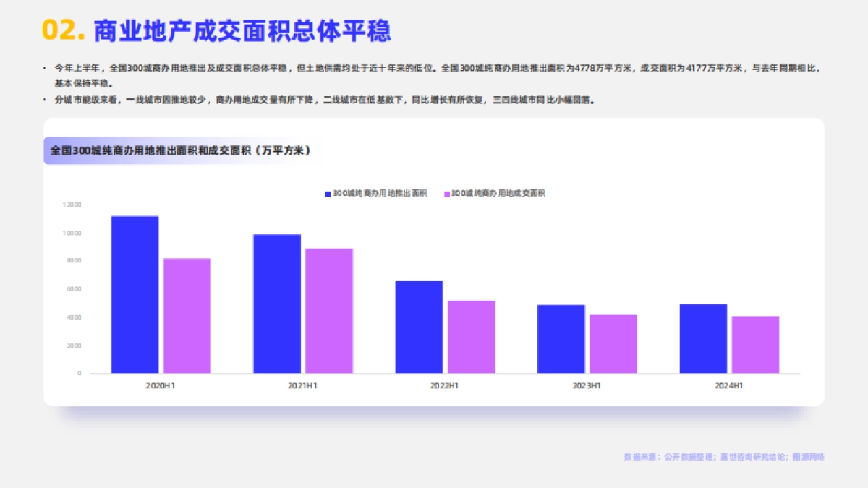Viewport: 868px width, 488px height.
Task: Click the purple legend square for 成交面积
Action: tap(446, 193)
